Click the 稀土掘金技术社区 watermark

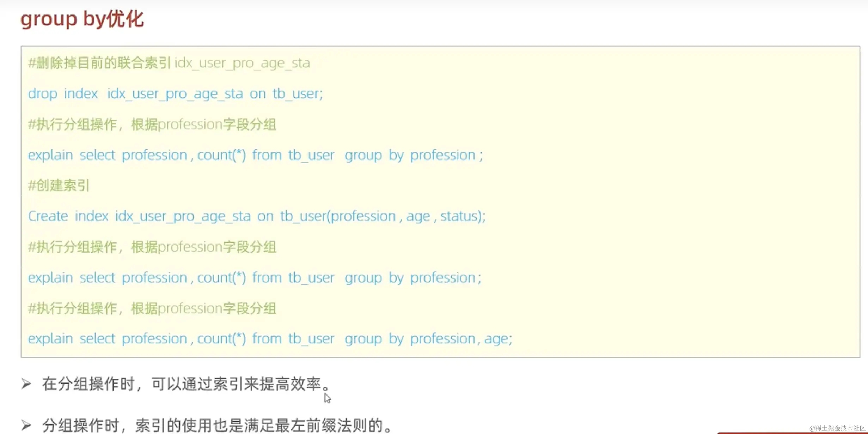837,428
